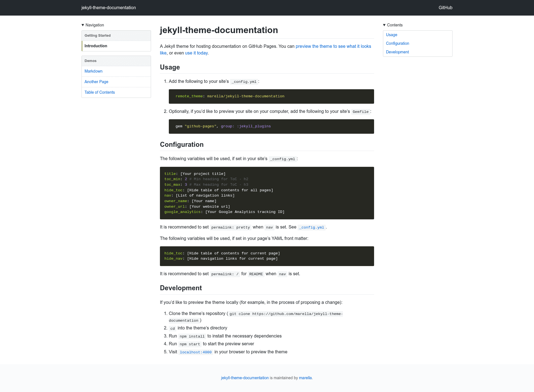This screenshot has height=392, width=534.
Task: Click the README inline code
Action: [x=256, y=274]
